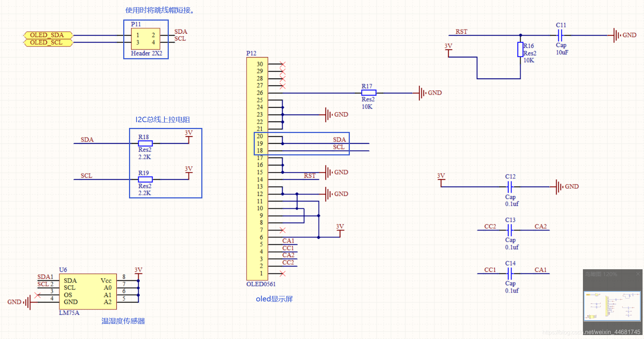Select the U6 LM75A chip body
This screenshot has width=644, height=339.
point(88,291)
